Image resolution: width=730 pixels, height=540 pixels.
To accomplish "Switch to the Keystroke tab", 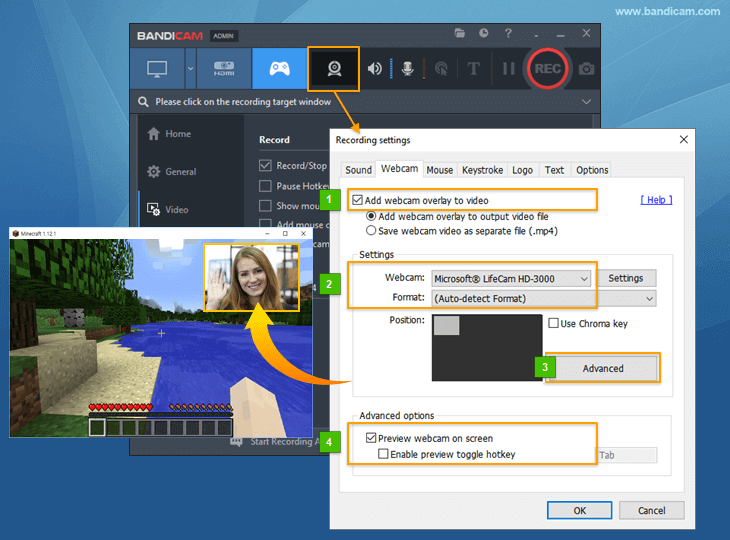I will [482, 170].
